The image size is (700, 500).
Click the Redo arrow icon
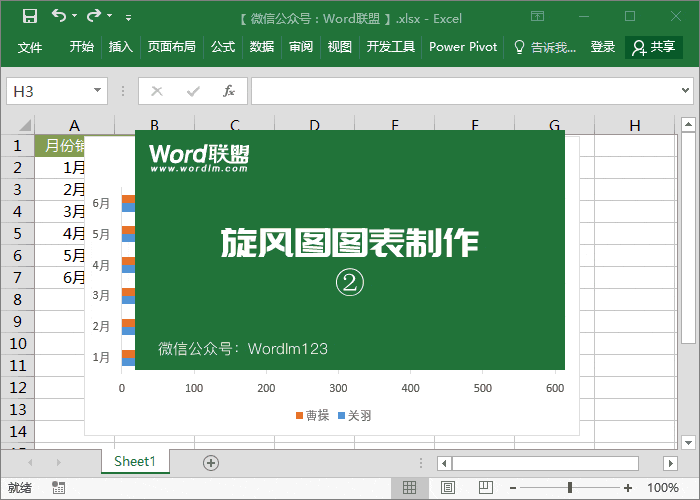pyautogui.click(x=94, y=16)
